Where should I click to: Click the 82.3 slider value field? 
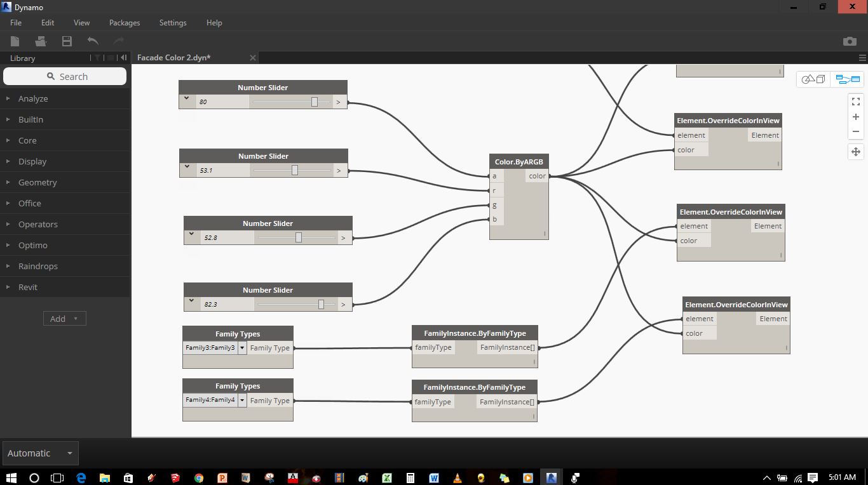227,305
